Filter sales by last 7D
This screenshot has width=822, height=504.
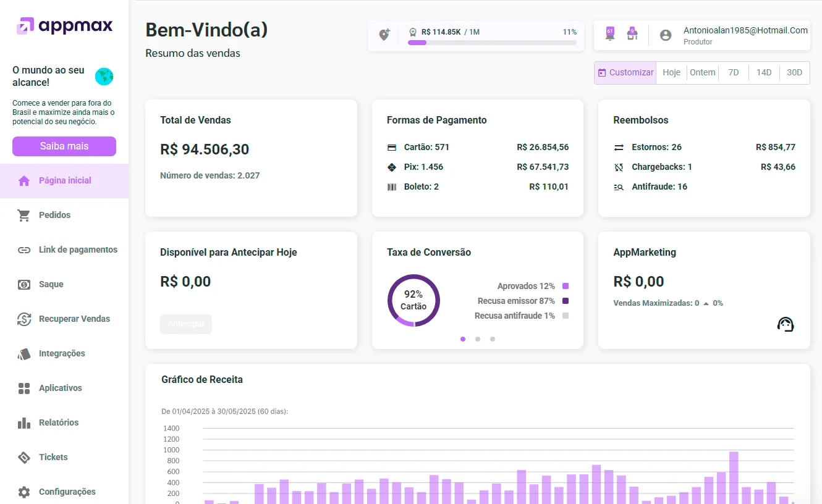pyautogui.click(x=733, y=72)
